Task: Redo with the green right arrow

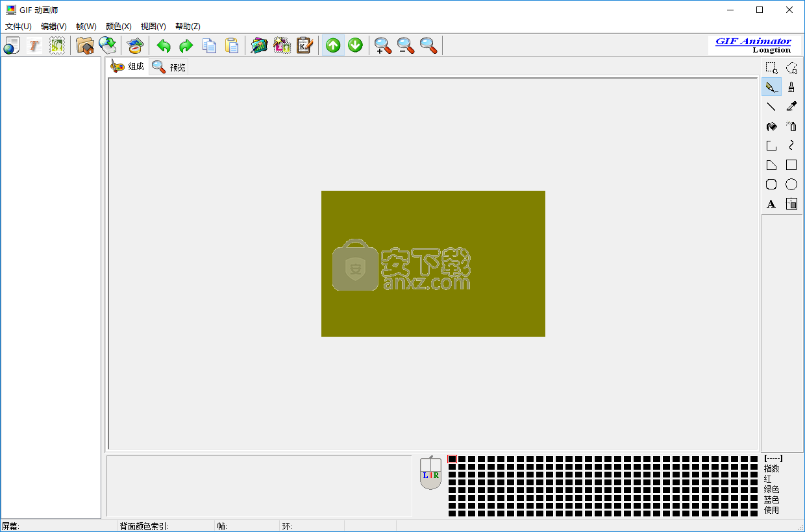Action: (186, 45)
